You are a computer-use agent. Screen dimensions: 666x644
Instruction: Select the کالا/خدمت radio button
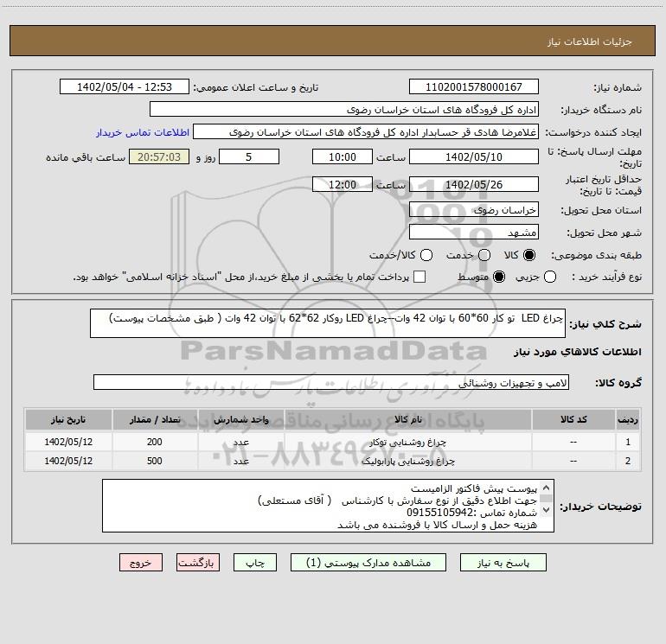(426, 255)
